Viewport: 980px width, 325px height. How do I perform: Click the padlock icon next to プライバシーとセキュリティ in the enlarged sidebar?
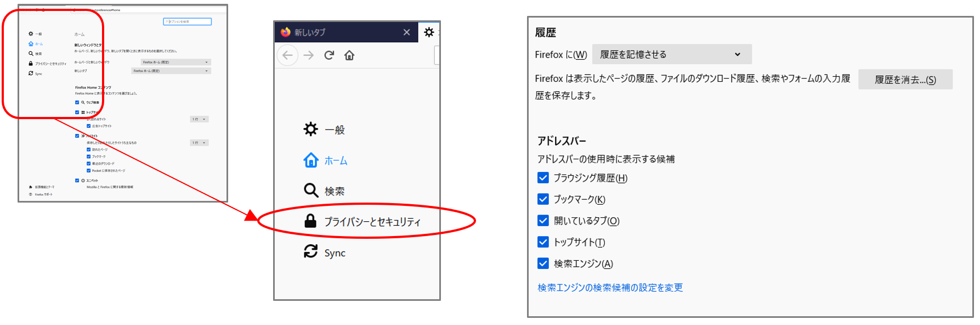click(x=310, y=221)
